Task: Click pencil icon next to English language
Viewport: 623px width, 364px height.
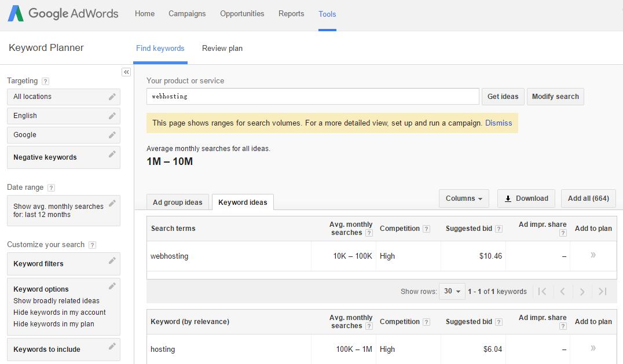Action: pos(112,116)
